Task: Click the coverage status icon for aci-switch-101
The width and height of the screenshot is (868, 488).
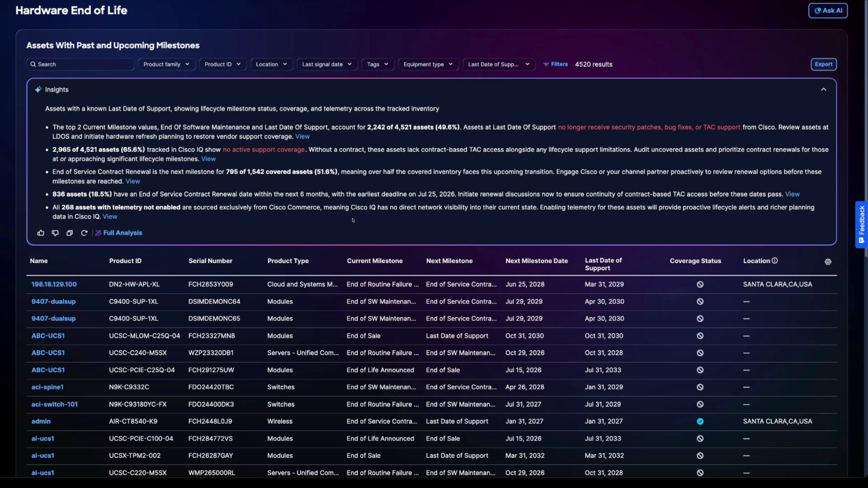Action: point(700,404)
